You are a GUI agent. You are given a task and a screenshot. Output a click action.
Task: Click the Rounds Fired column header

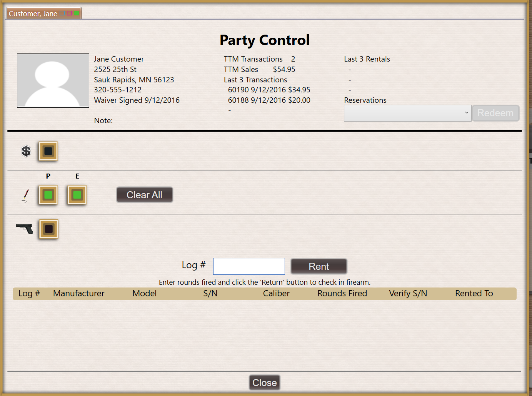point(342,293)
